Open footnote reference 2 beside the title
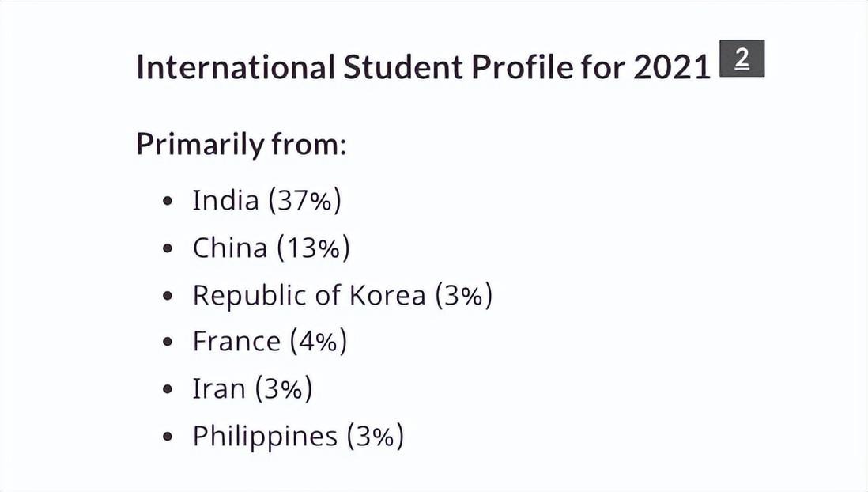The height and width of the screenshot is (492, 868). (742, 59)
